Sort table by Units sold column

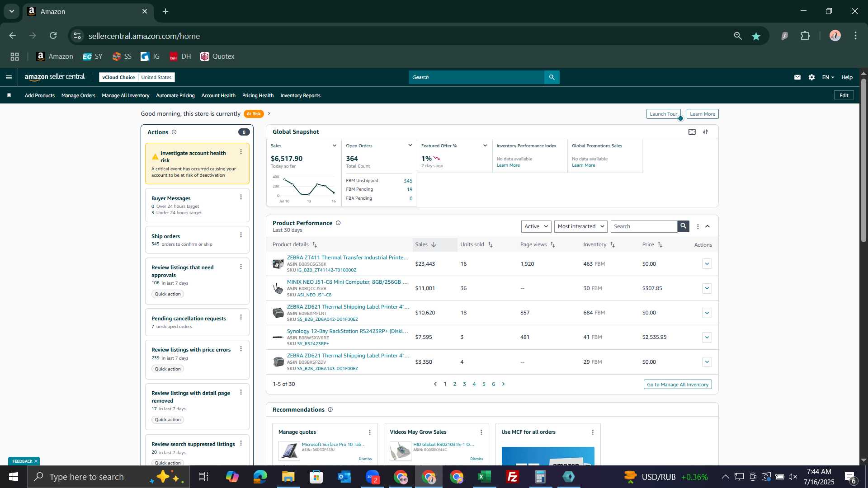pyautogui.click(x=476, y=244)
